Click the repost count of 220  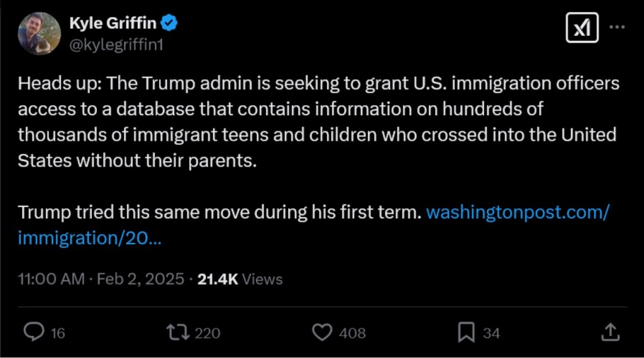tap(208, 333)
